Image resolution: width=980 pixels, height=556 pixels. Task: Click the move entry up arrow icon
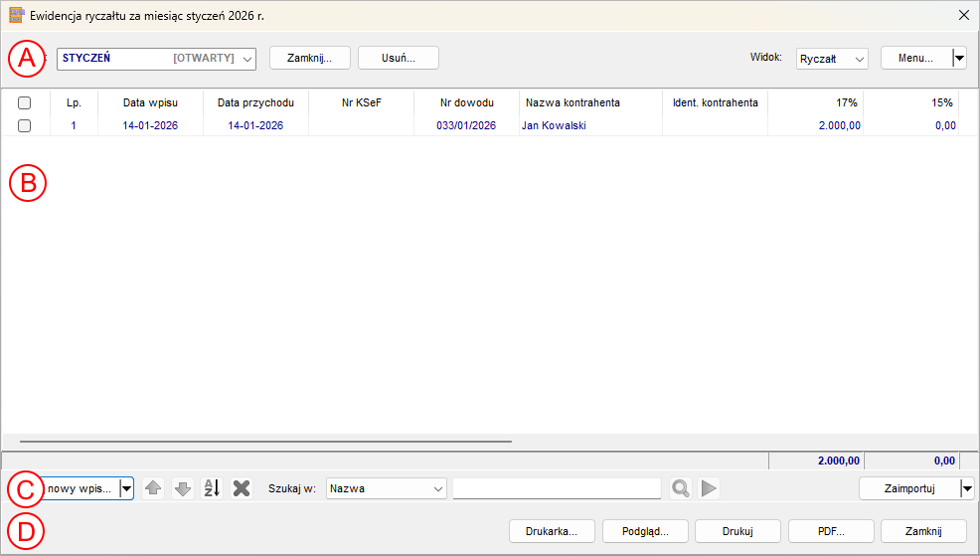click(x=152, y=488)
